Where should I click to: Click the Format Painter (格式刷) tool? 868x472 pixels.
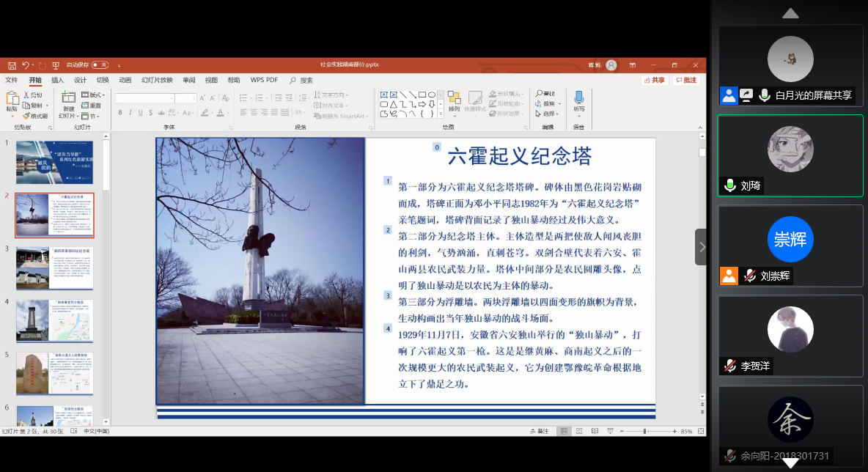click(x=36, y=116)
